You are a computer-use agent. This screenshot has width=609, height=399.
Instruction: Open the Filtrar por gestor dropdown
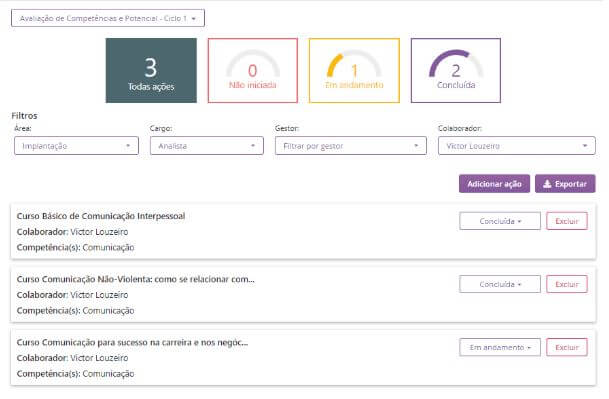coord(351,146)
